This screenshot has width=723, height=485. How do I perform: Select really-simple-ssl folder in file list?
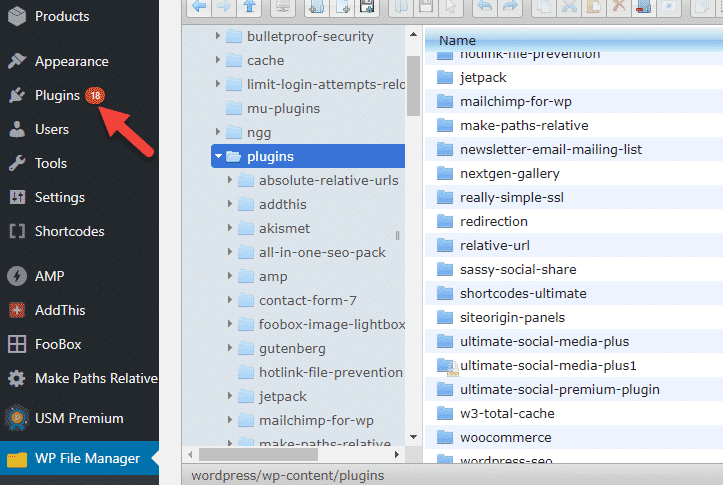(574, 197)
